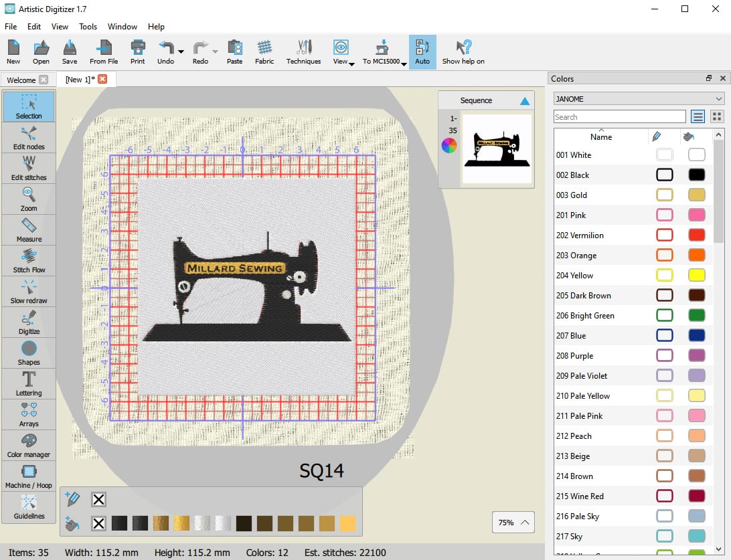Open the JANOME palette dropdown
731x560 pixels.
[638, 98]
